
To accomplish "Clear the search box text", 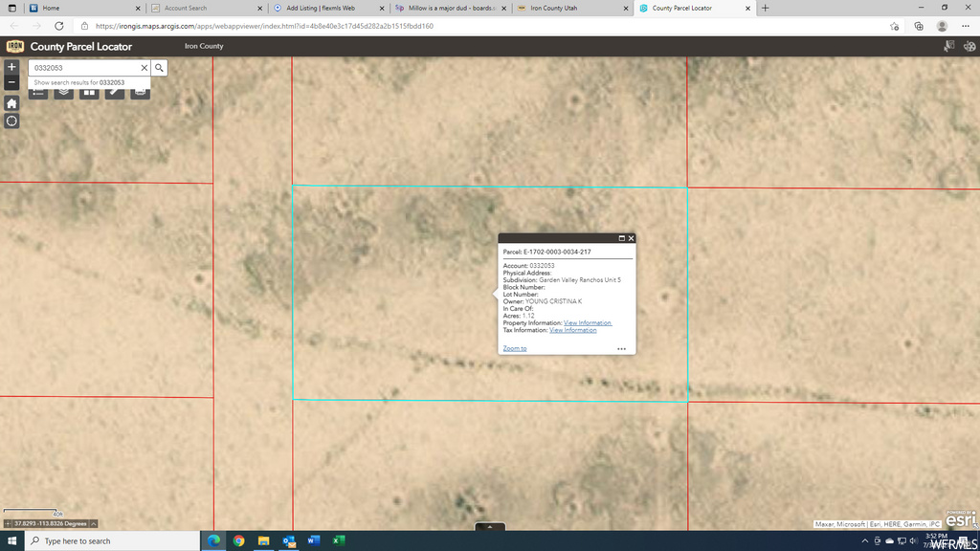I will click(145, 68).
